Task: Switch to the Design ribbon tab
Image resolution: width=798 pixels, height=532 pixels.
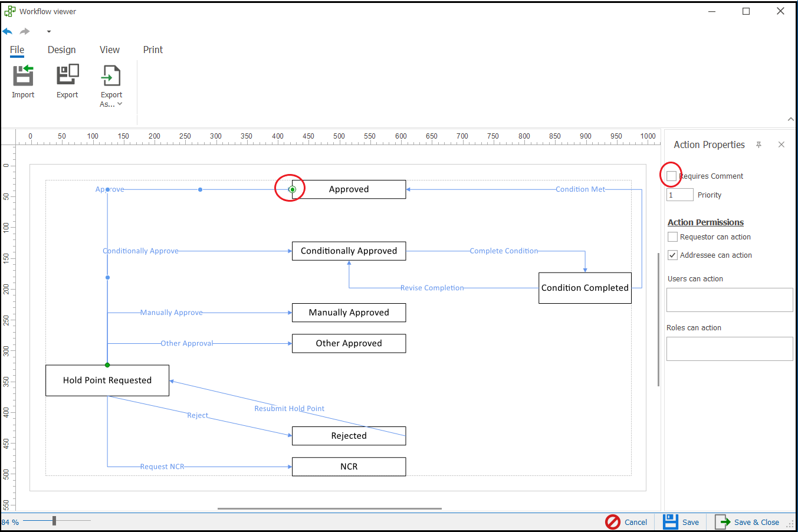Action: (x=62, y=50)
